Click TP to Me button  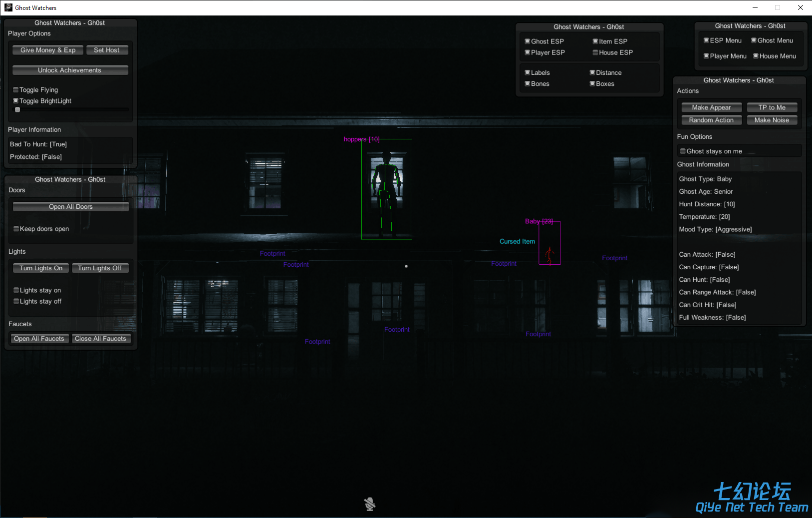pyautogui.click(x=772, y=107)
